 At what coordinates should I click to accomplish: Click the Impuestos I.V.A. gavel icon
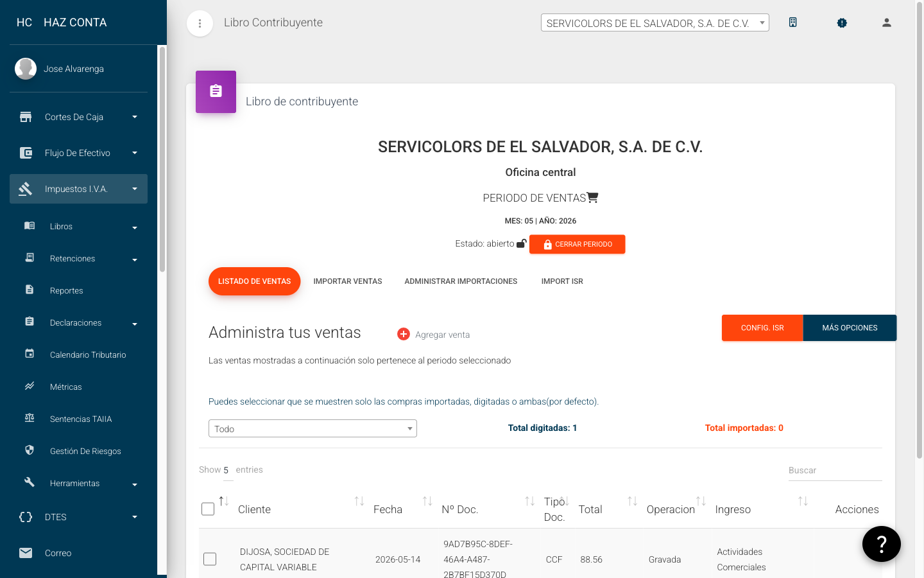point(26,189)
